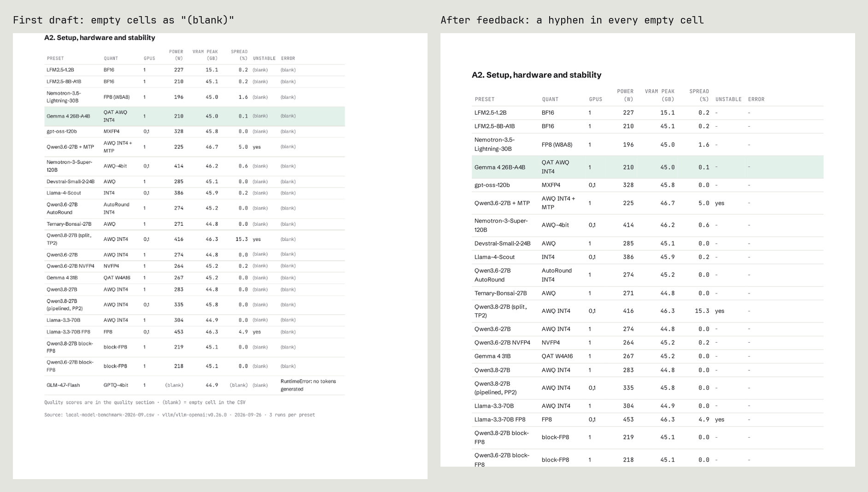
Task: Click 'AWQ INT4 + MTP' in the first draft table
Action: [117, 147]
